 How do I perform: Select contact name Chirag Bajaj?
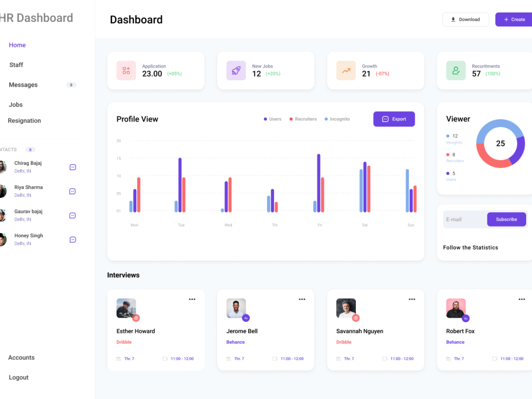pos(28,163)
